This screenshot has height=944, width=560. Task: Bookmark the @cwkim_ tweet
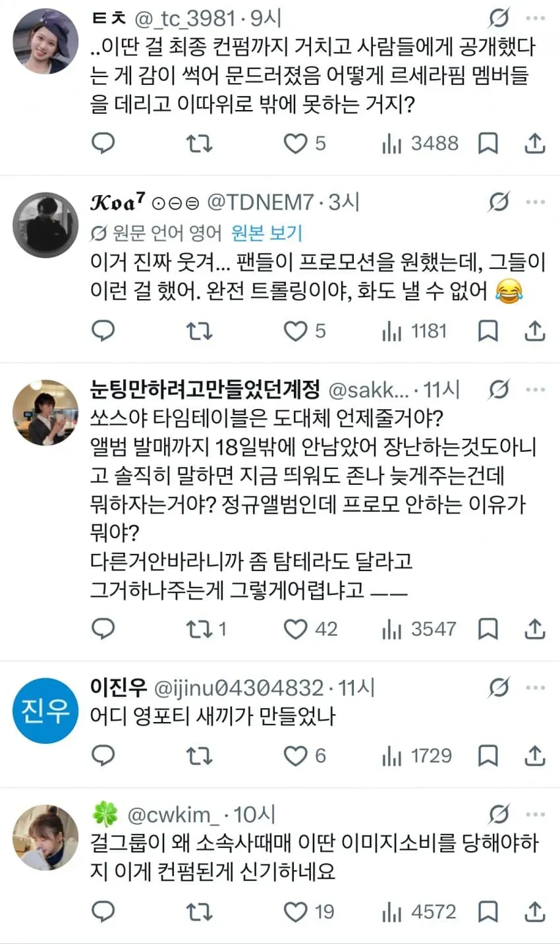click(x=488, y=912)
